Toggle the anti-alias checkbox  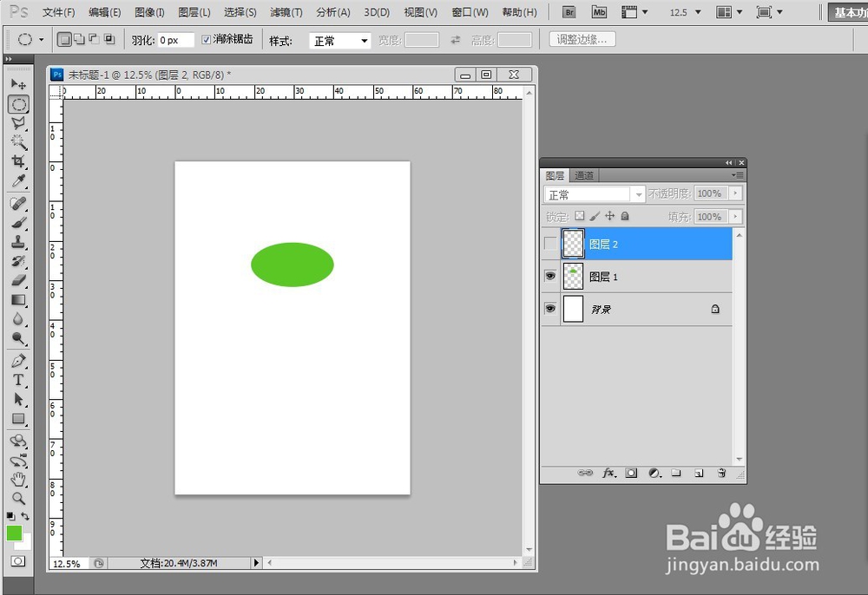206,39
